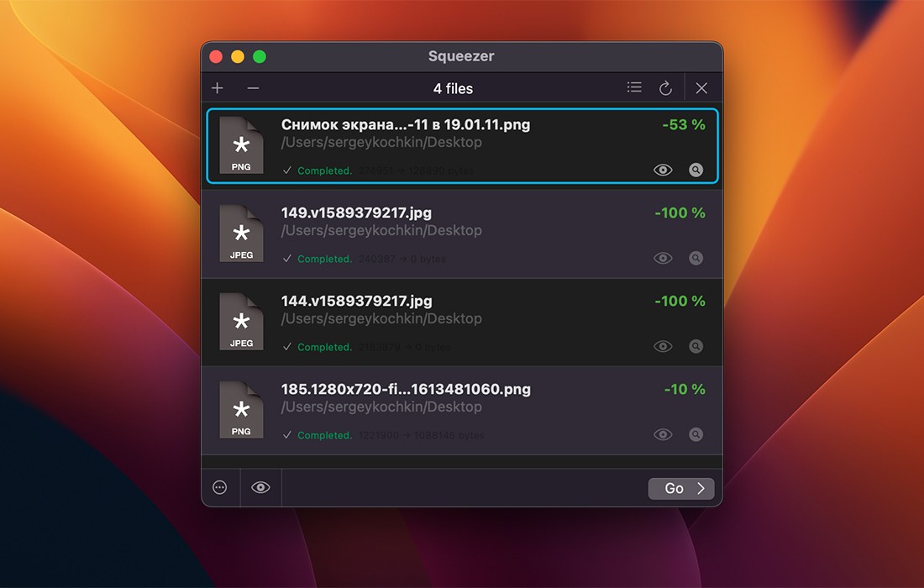Click the 4 files title in the toolbar
The width and height of the screenshot is (924, 588).
click(x=453, y=88)
